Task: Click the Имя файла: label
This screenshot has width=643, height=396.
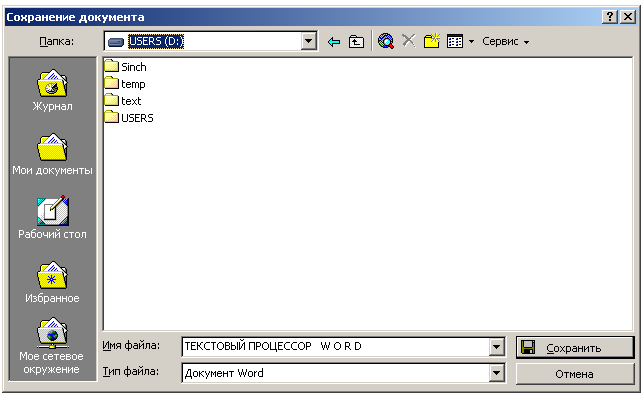Action: tap(131, 346)
